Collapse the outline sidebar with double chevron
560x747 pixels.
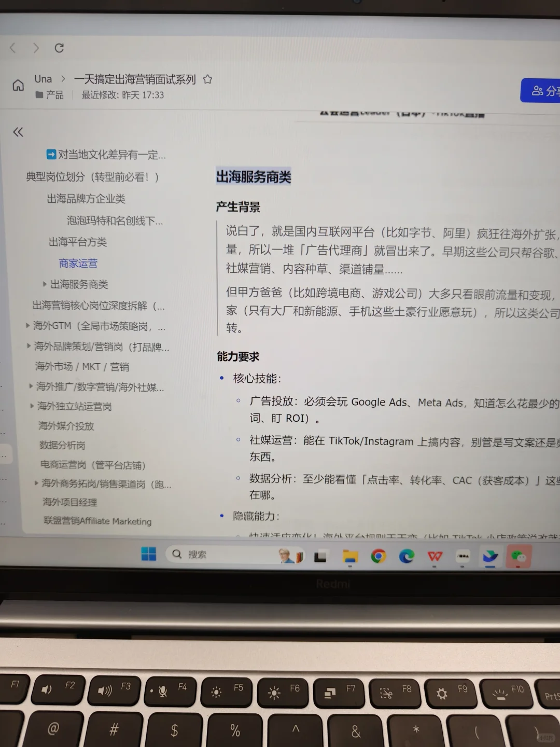click(x=18, y=132)
